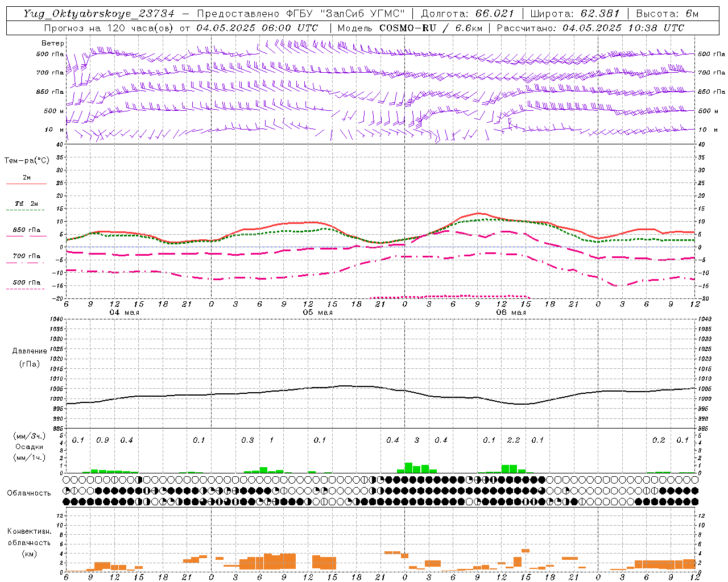The height and width of the screenshot is (582, 728).
Task: Select the Осадки panel label
Action: click(30, 447)
